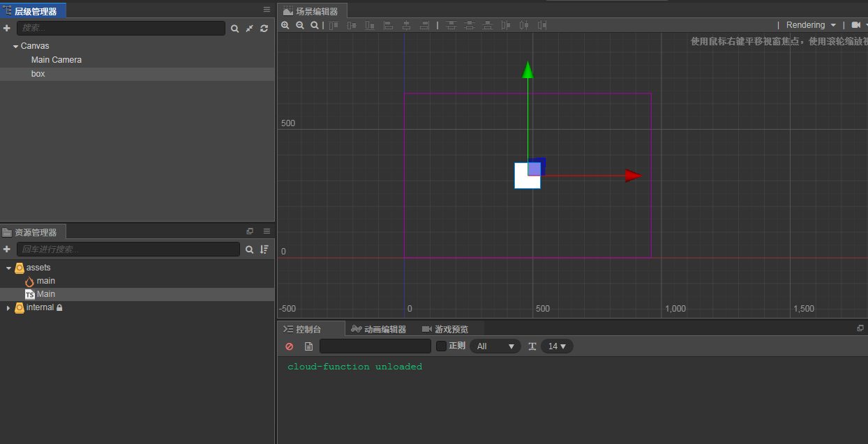Click the camera icon in scene toolbar
868x444 pixels.
pyautogui.click(x=856, y=25)
